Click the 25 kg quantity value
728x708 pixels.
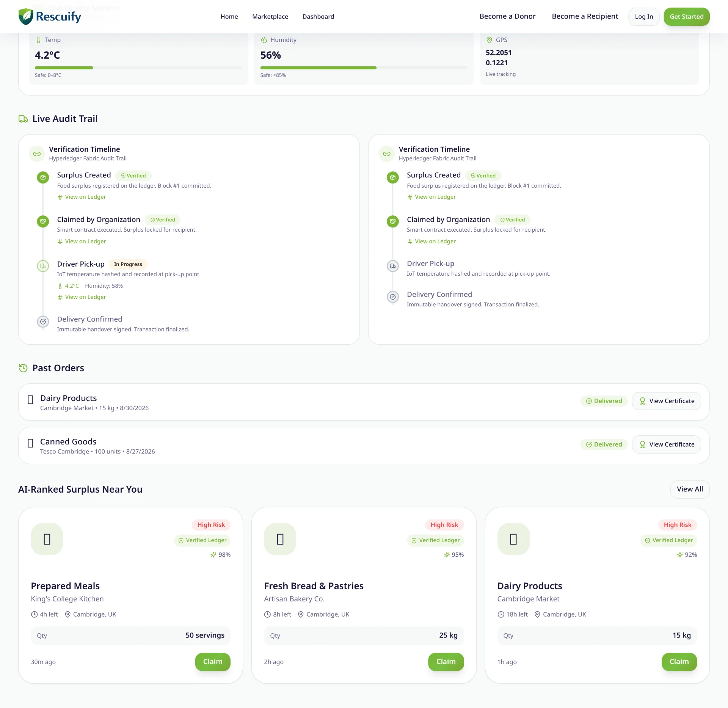pos(449,635)
